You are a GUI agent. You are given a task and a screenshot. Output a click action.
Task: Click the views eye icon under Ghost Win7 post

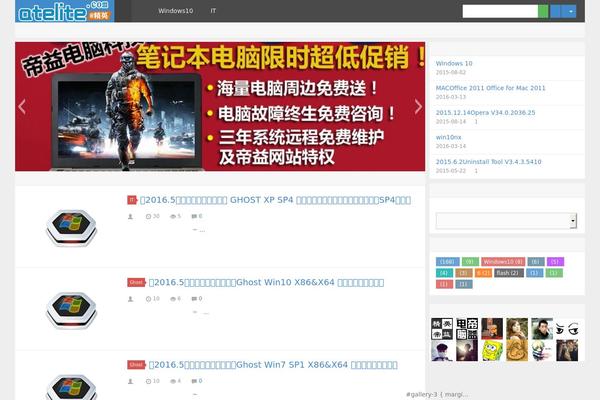173,381
